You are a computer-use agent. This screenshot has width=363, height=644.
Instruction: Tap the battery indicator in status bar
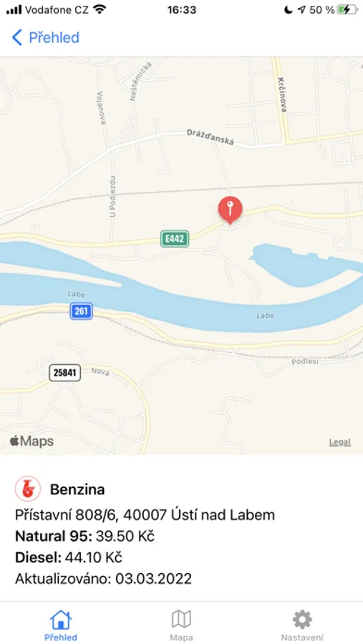(x=347, y=10)
